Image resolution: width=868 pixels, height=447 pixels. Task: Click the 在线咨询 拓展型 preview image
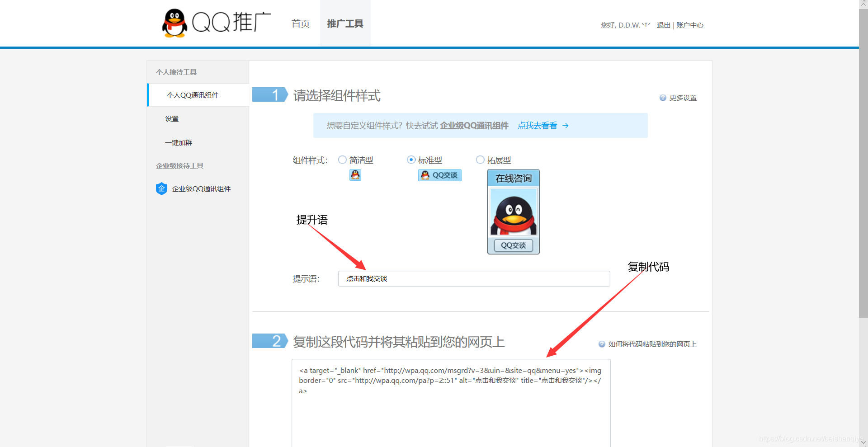(514, 212)
